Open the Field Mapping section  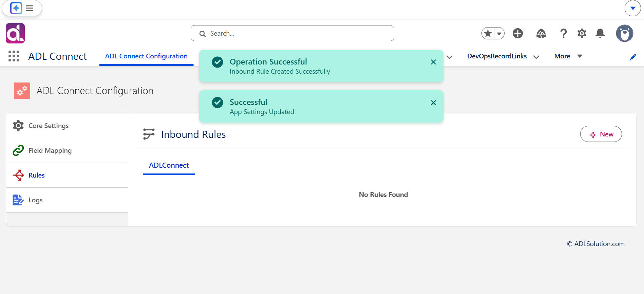coord(67,150)
